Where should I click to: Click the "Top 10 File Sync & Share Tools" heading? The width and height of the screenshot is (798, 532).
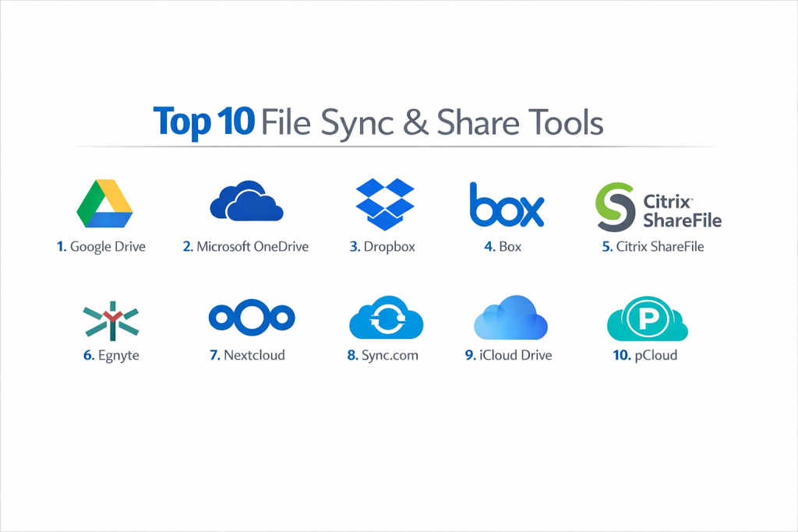click(x=378, y=122)
